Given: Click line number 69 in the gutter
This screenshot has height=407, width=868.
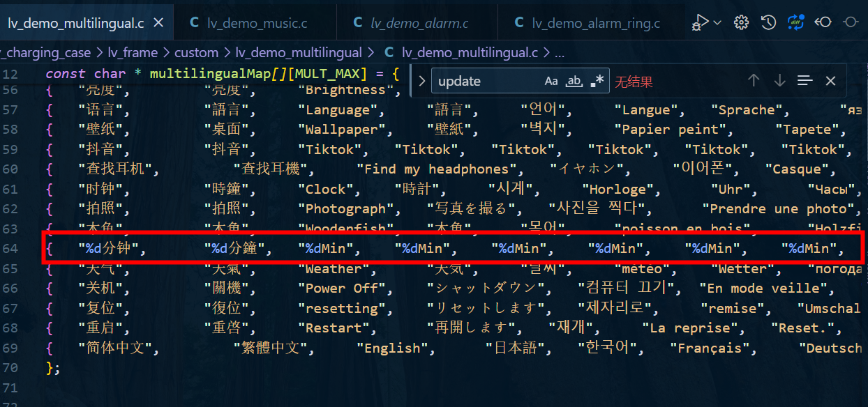Looking at the screenshot, I should (10, 348).
